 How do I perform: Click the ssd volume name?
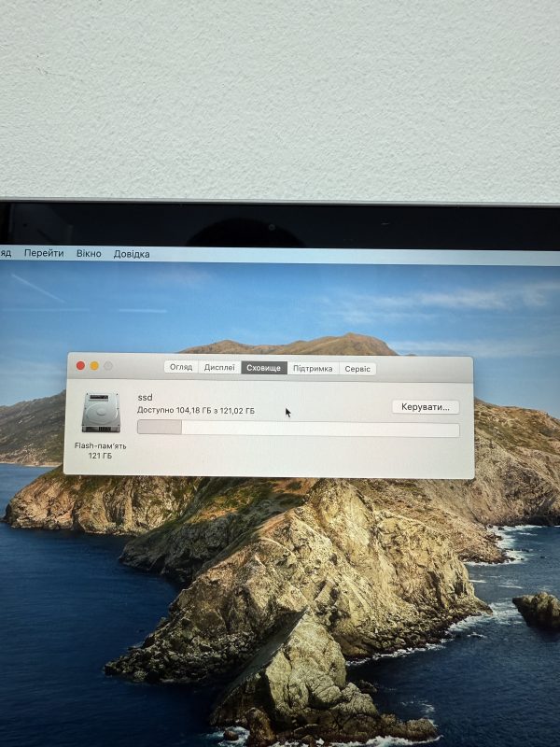(x=145, y=397)
